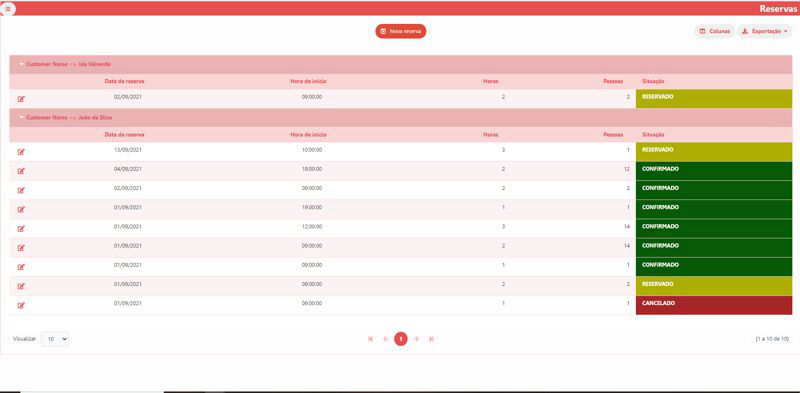This screenshot has height=393, width=800.
Task: Go to the previous page arrow
Action: [386, 339]
